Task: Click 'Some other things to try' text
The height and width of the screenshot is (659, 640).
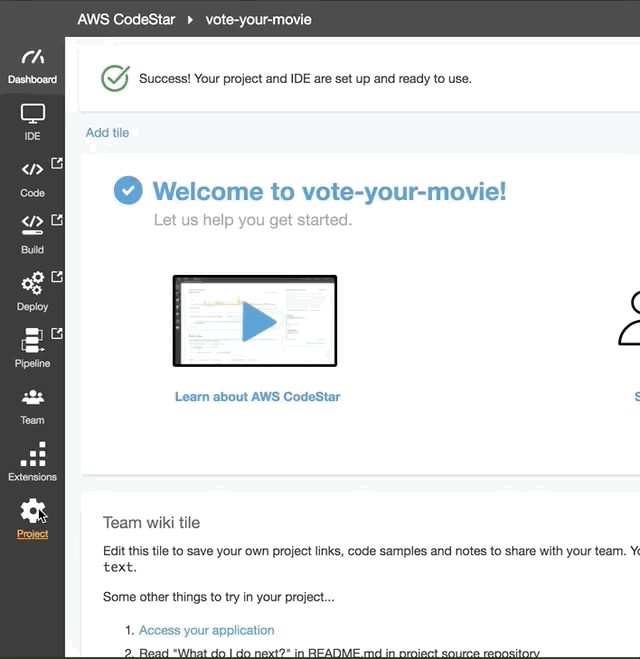Action: click(219, 597)
